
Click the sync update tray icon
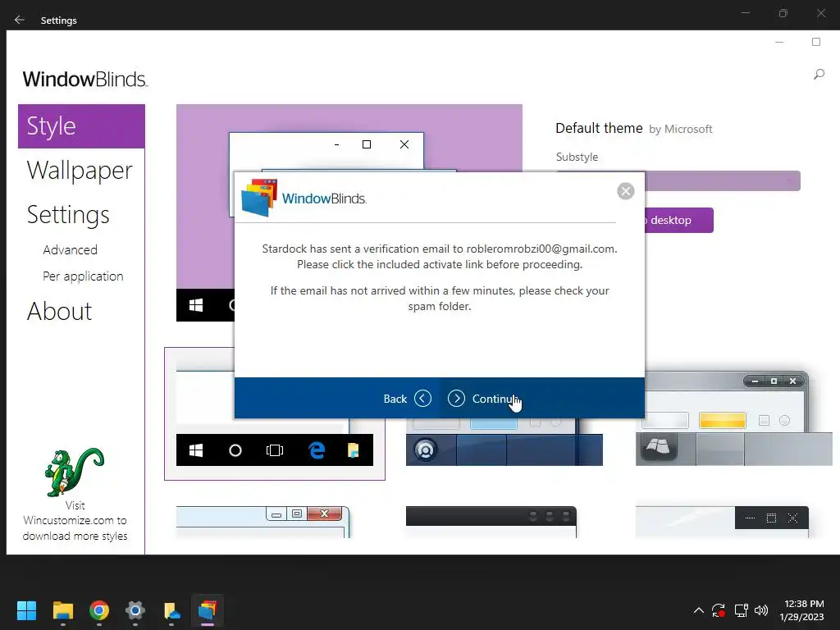click(719, 610)
